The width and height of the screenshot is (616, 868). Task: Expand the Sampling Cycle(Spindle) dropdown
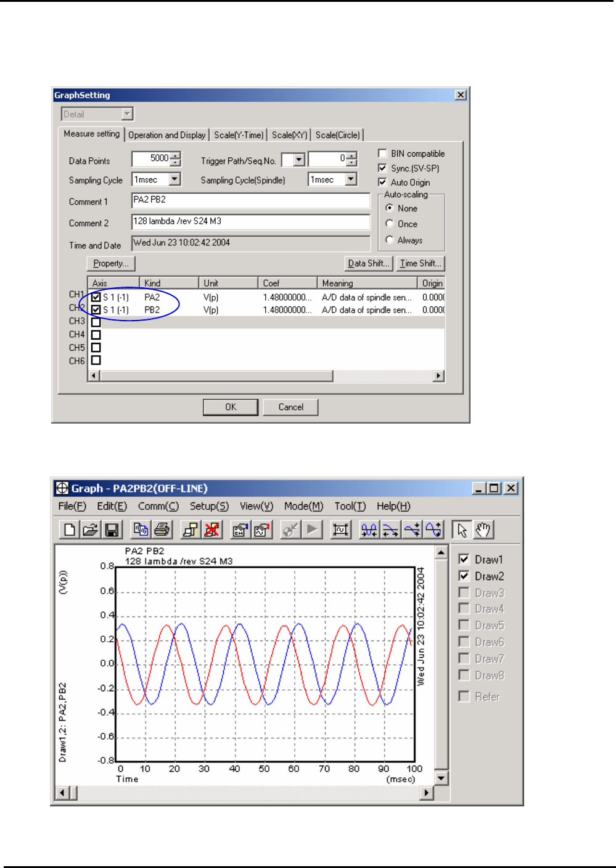(351, 179)
